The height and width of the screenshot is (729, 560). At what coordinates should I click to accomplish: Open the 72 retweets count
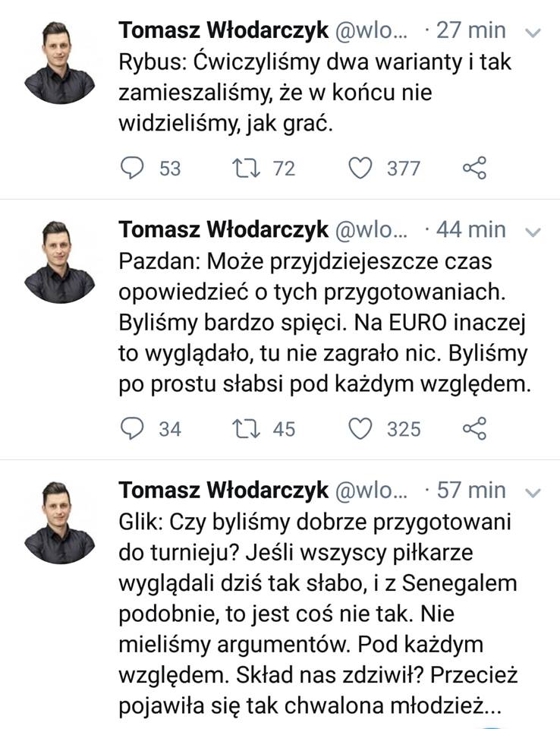point(284,169)
